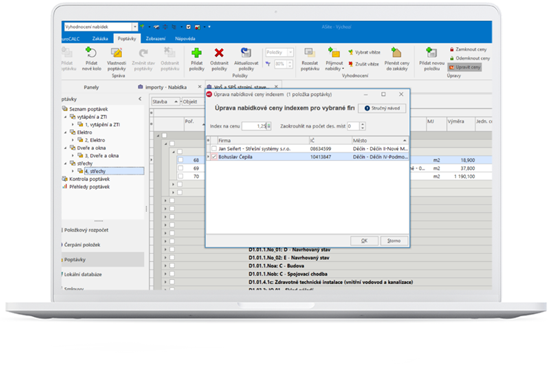Click the red Odstranit položky X icon
The image size is (550, 382).
tap(219, 53)
